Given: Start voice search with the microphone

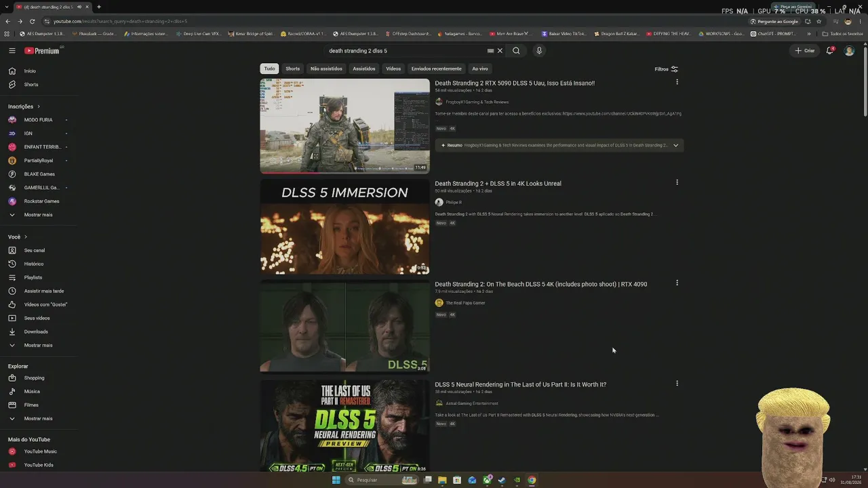Looking at the screenshot, I should tap(539, 50).
